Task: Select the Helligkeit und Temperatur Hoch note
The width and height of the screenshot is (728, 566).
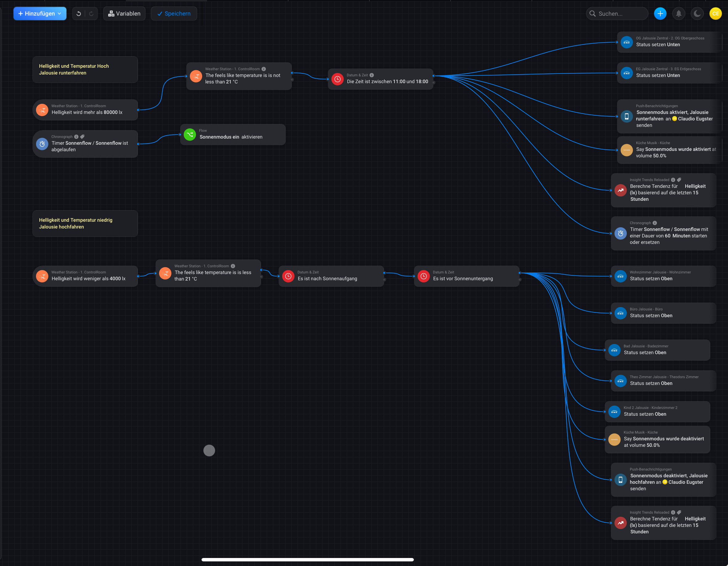Action: coord(85,69)
